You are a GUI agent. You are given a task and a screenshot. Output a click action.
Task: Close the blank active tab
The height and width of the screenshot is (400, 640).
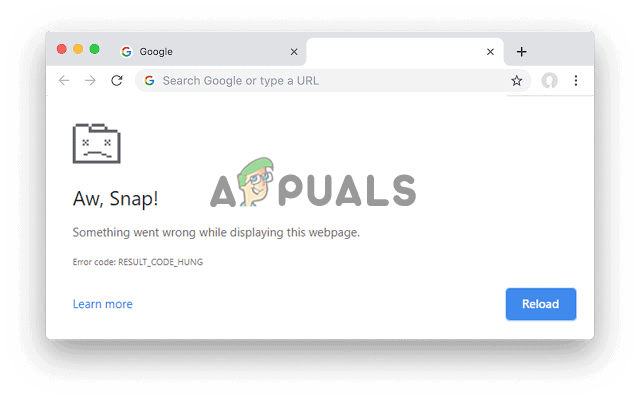click(490, 52)
